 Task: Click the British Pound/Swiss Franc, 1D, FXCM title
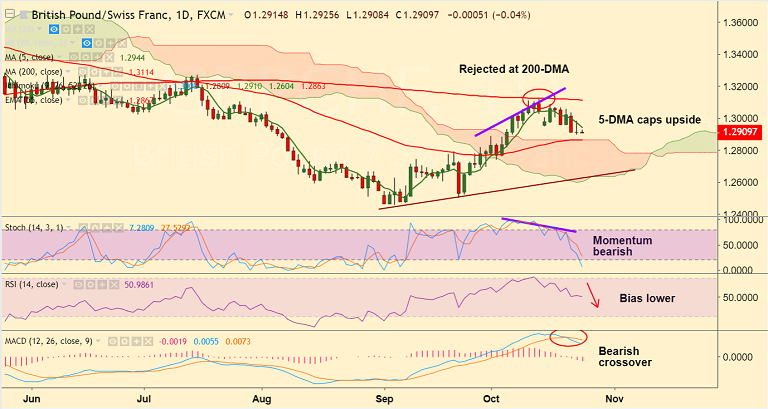pyautogui.click(x=129, y=15)
